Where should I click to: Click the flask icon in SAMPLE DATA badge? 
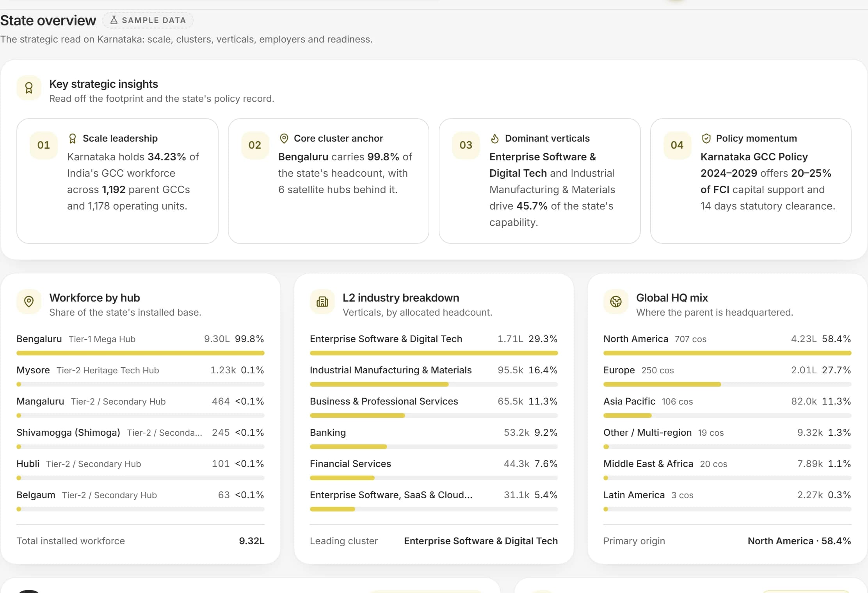click(114, 20)
